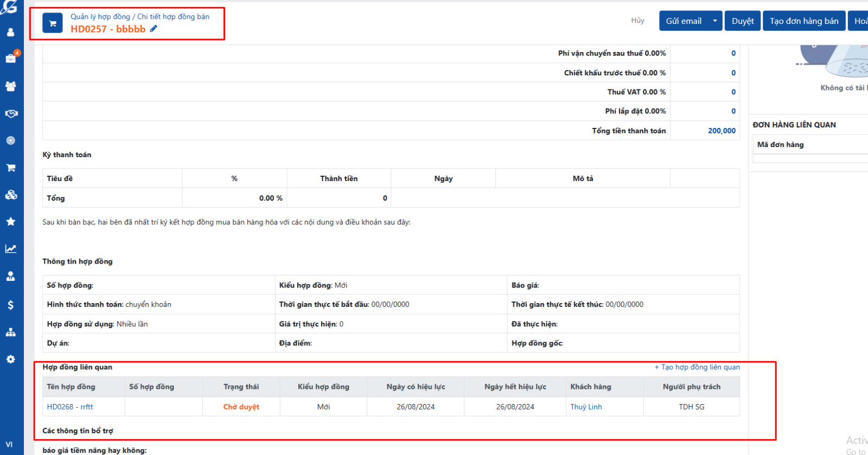Open related contract HD0268 - rrftt
This screenshot has height=455, width=868.
[70, 407]
